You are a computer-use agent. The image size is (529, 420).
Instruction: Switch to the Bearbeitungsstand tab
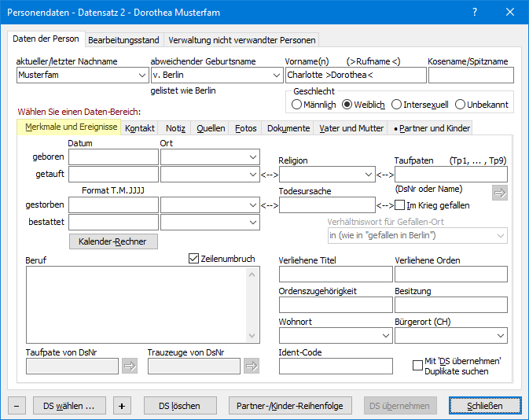[123, 40]
